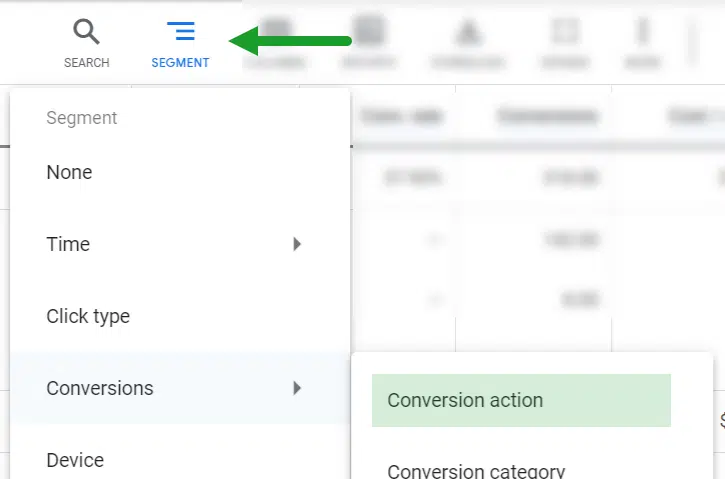Open the More three-dot toolbar icon
This screenshot has height=479, width=725.
[642, 34]
